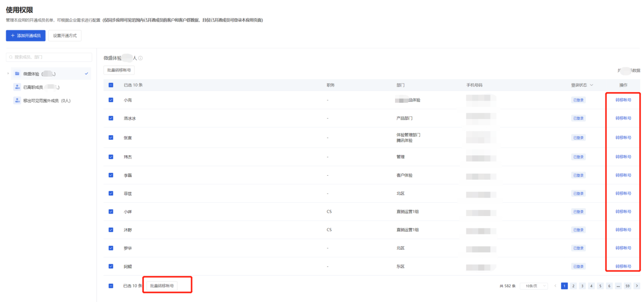Click 转移帐号 for 李磊
This screenshot has width=644, height=302.
pyautogui.click(x=623, y=175)
